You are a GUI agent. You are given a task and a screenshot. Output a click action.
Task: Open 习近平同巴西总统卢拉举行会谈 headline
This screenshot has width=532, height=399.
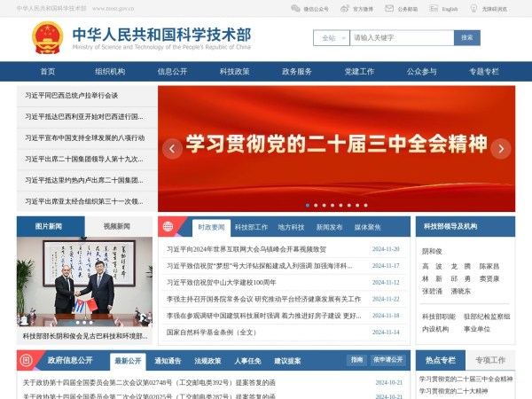72,95
